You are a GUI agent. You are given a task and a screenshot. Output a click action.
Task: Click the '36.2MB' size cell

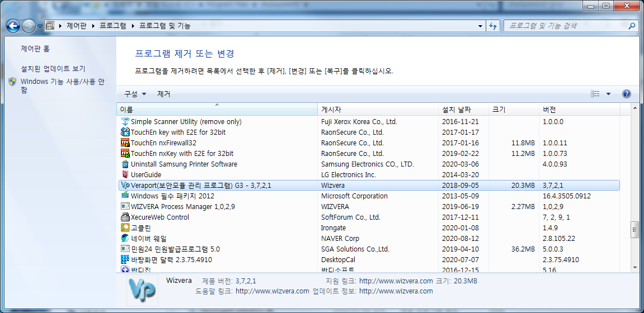coord(523,249)
